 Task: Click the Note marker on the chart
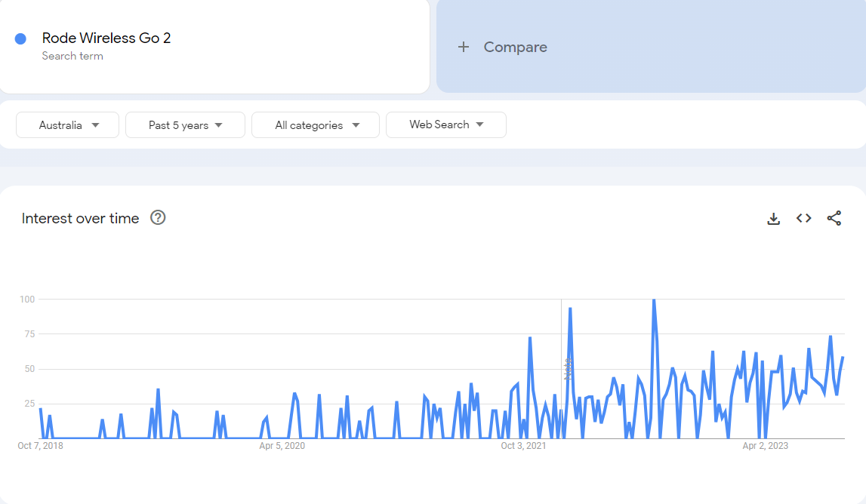(x=567, y=369)
